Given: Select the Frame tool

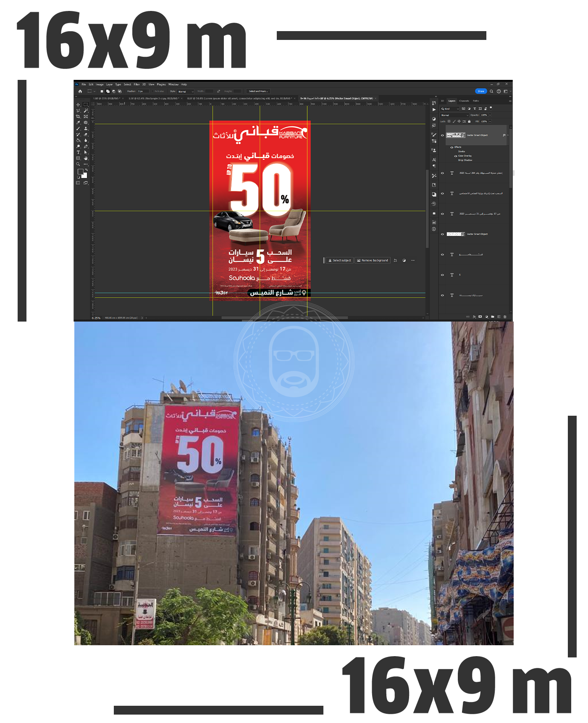Looking at the screenshot, I should 86,116.
